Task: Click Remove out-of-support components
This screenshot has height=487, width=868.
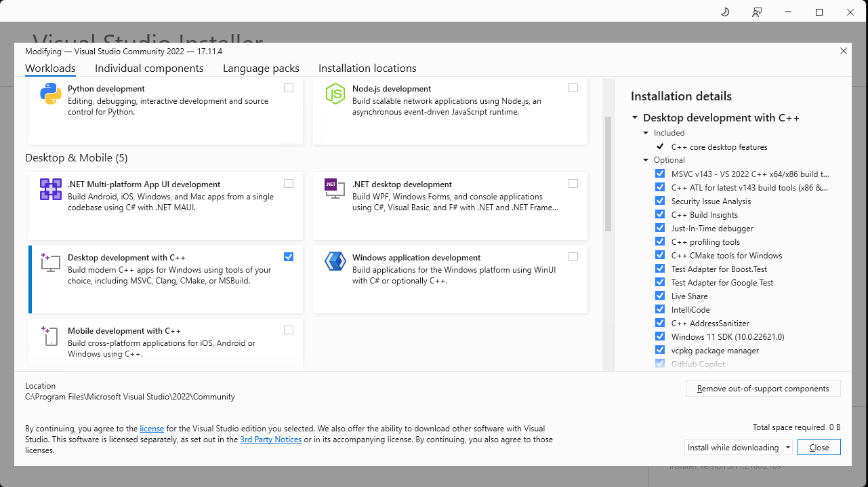Action: 763,389
